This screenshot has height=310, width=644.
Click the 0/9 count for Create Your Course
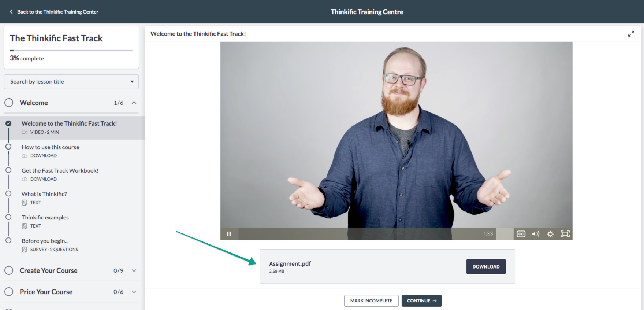[x=119, y=271]
